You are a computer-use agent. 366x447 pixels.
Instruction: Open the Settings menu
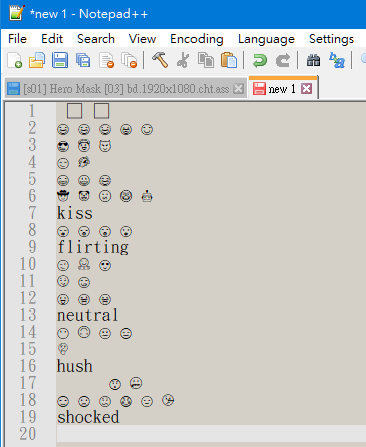331,39
